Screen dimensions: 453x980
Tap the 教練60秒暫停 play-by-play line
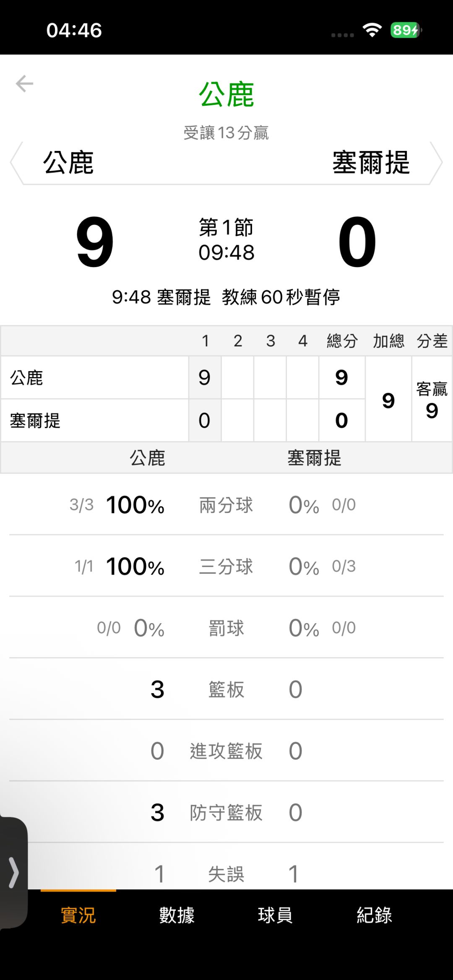tap(226, 297)
